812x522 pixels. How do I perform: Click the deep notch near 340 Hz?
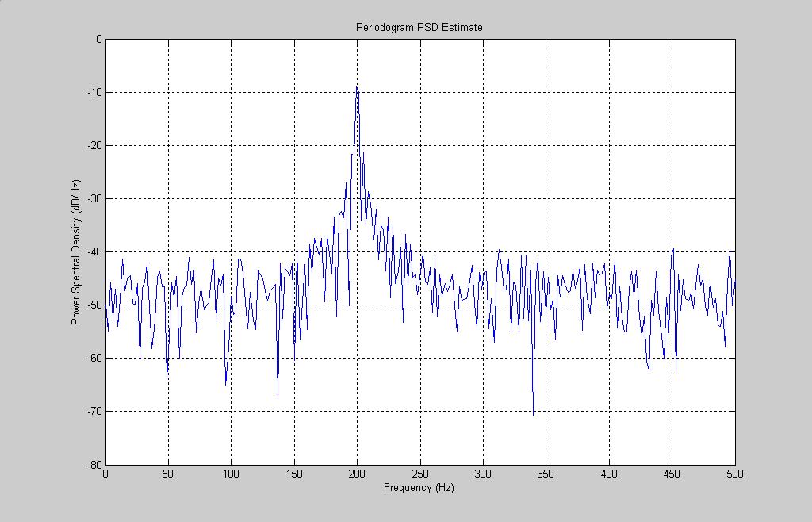(x=534, y=414)
